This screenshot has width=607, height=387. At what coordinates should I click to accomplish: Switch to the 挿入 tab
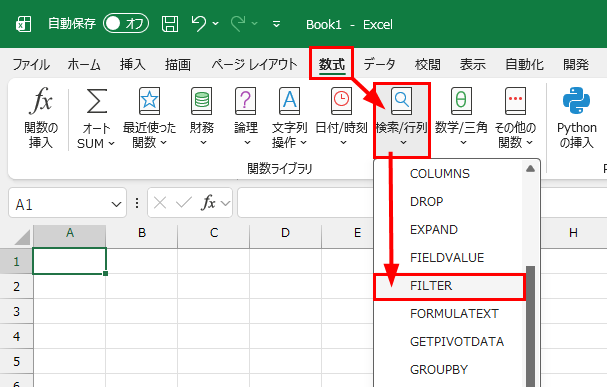coord(132,64)
